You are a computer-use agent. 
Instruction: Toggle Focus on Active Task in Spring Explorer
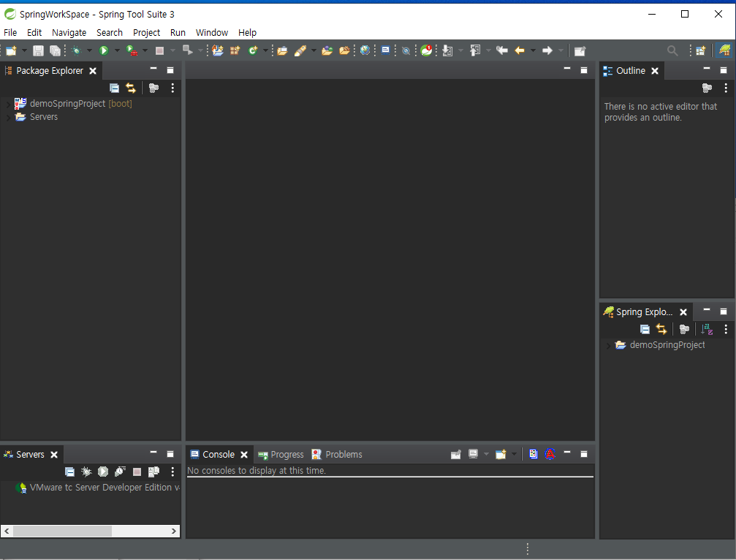[x=684, y=329]
